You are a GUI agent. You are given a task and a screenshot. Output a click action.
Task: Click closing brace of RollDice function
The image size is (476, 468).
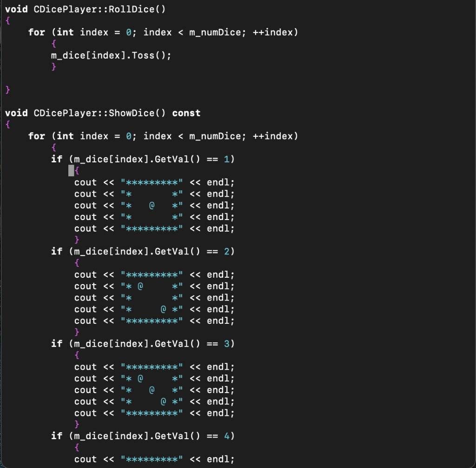pos(7,90)
